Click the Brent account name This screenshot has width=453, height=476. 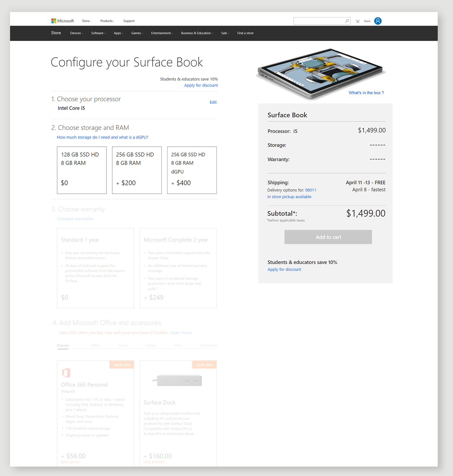(x=367, y=21)
